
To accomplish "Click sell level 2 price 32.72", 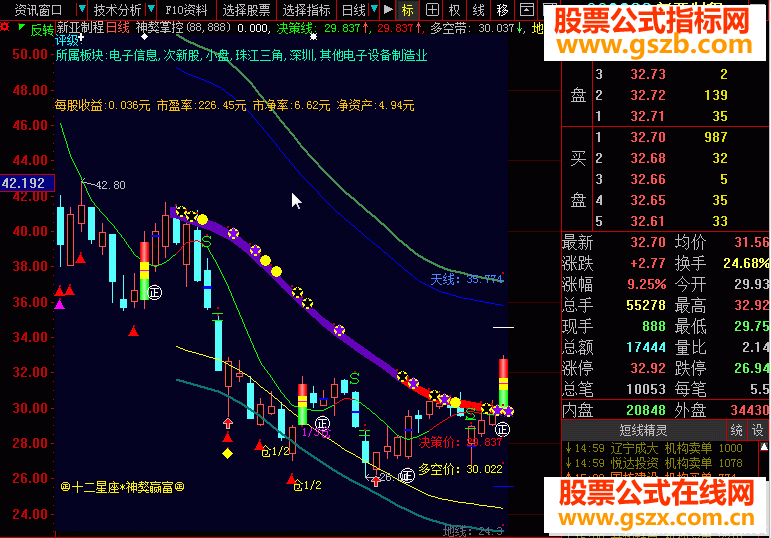I will (648, 95).
